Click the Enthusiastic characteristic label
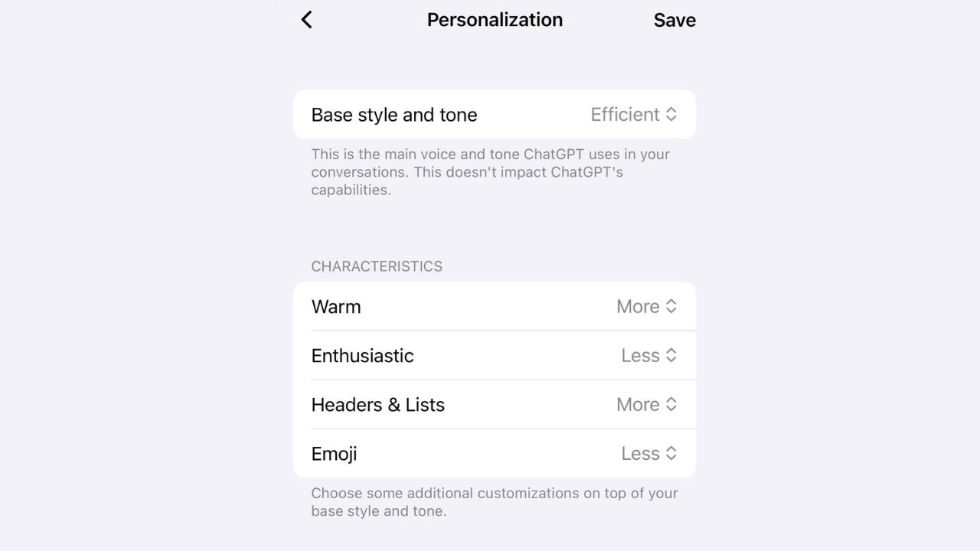This screenshot has width=980, height=551. click(x=362, y=355)
